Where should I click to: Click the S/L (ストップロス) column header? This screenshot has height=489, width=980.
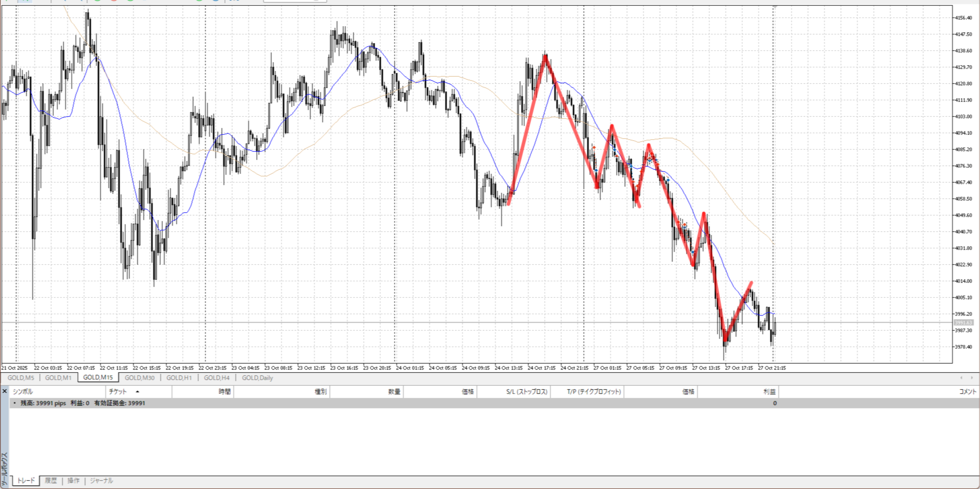527,392
